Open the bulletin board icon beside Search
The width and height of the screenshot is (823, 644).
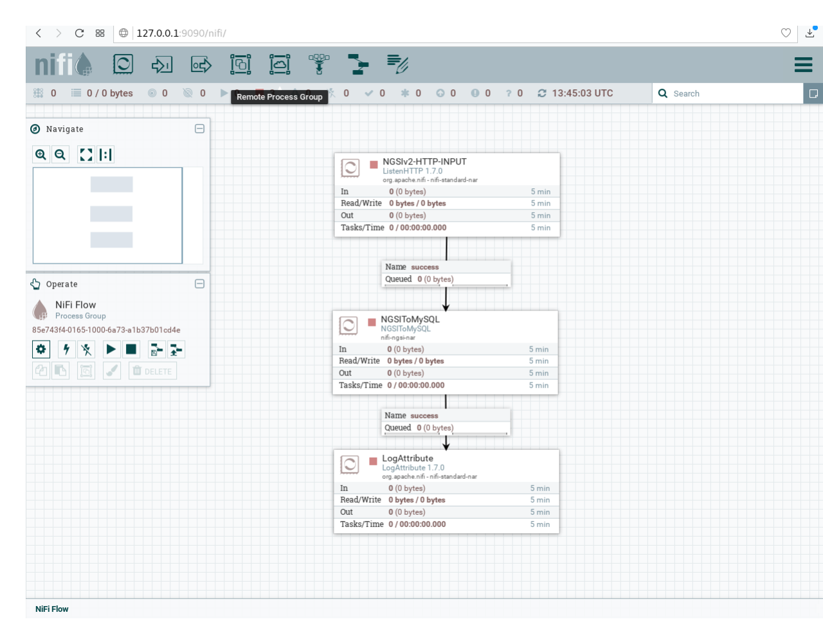[x=813, y=93]
